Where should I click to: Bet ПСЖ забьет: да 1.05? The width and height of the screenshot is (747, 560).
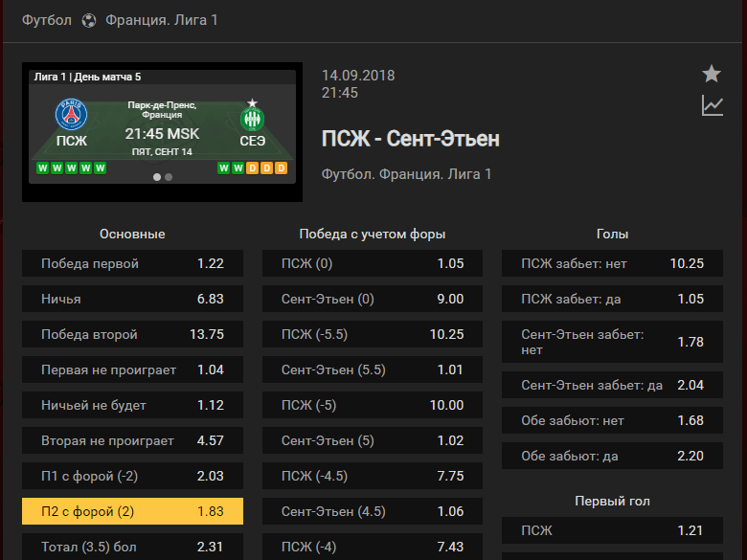coord(612,299)
